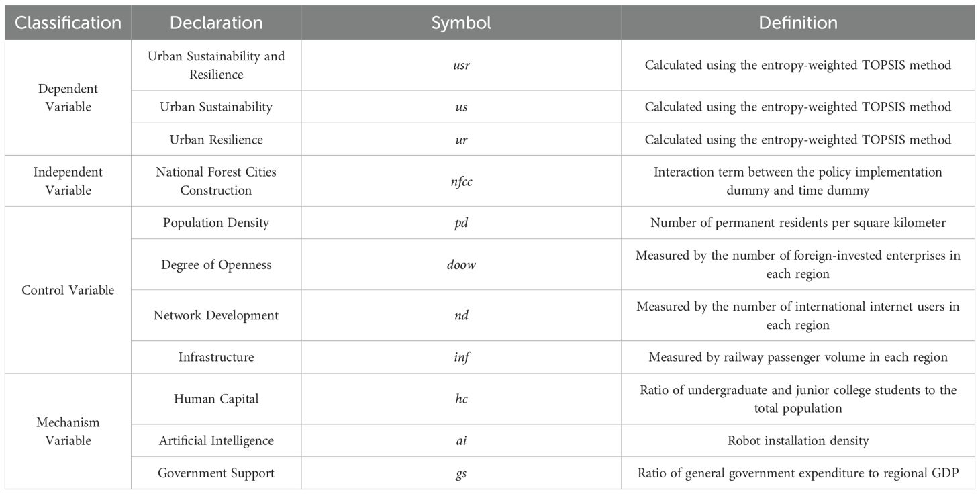
Task: Click the Robot installation density definition
Action: click(797, 441)
